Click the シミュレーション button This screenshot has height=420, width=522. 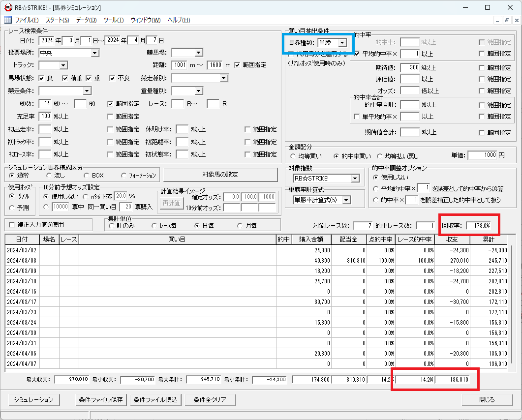pyautogui.click(x=33, y=400)
